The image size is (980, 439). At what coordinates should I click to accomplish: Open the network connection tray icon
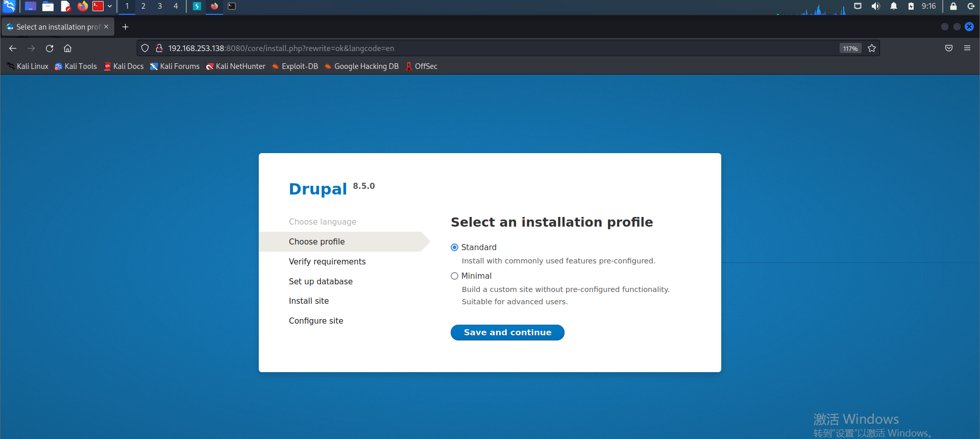858,6
